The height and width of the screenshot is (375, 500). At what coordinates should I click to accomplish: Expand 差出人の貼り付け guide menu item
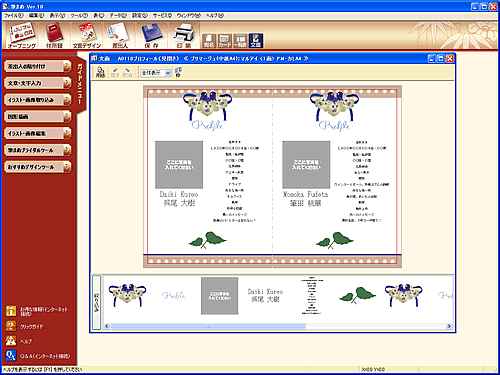tap(38, 66)
